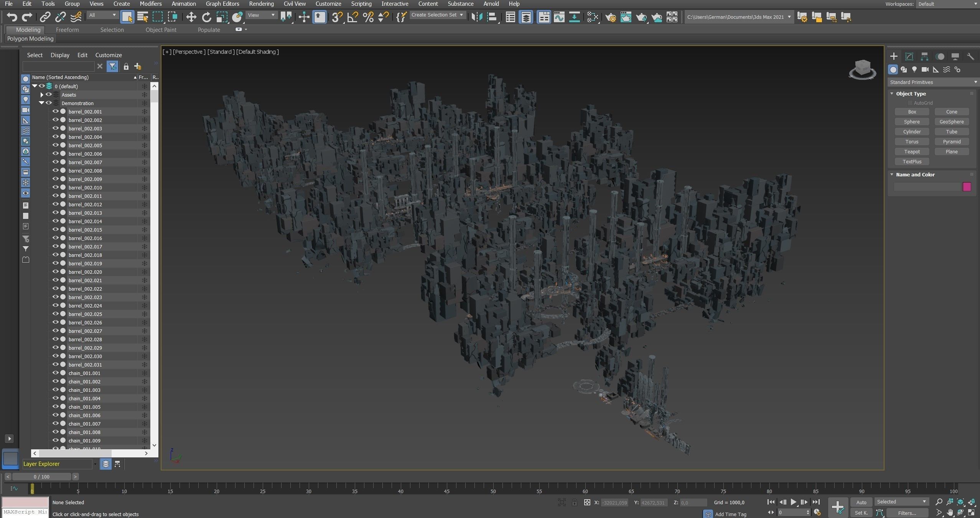Image resolution: width=980 pixels, height=518 pixels.
Task: Open the Standard Primitives dropdown
Action: [933, 82]
